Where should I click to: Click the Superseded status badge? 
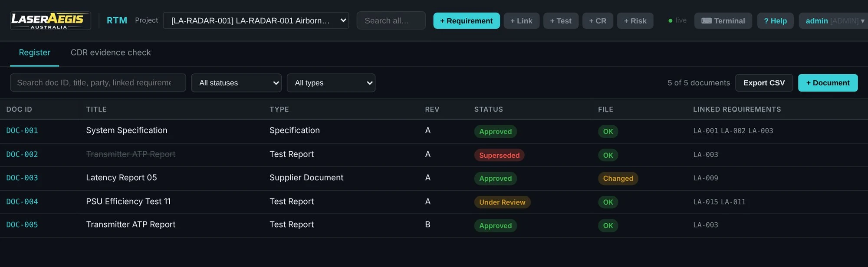click(x=499, y=155)
